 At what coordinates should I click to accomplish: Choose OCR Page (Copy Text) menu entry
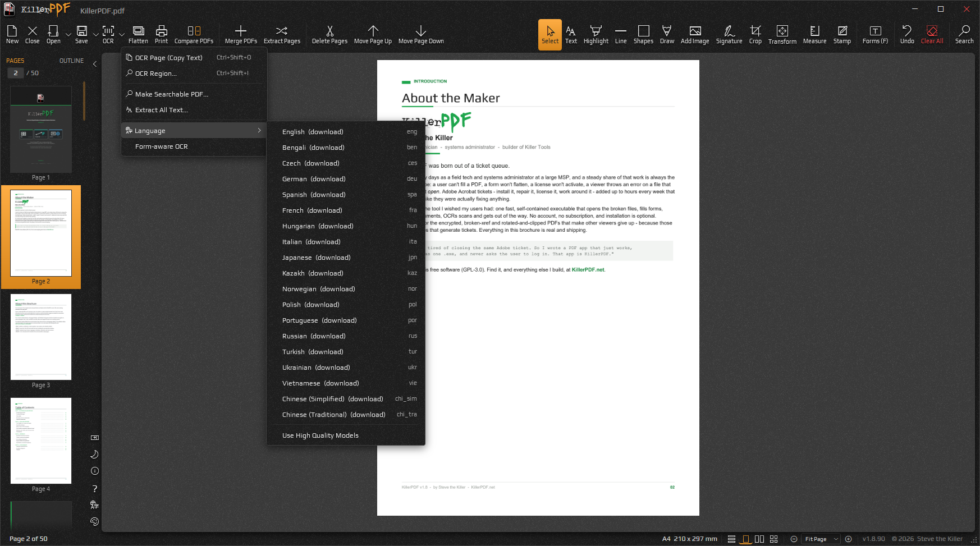tap(194, 57)
